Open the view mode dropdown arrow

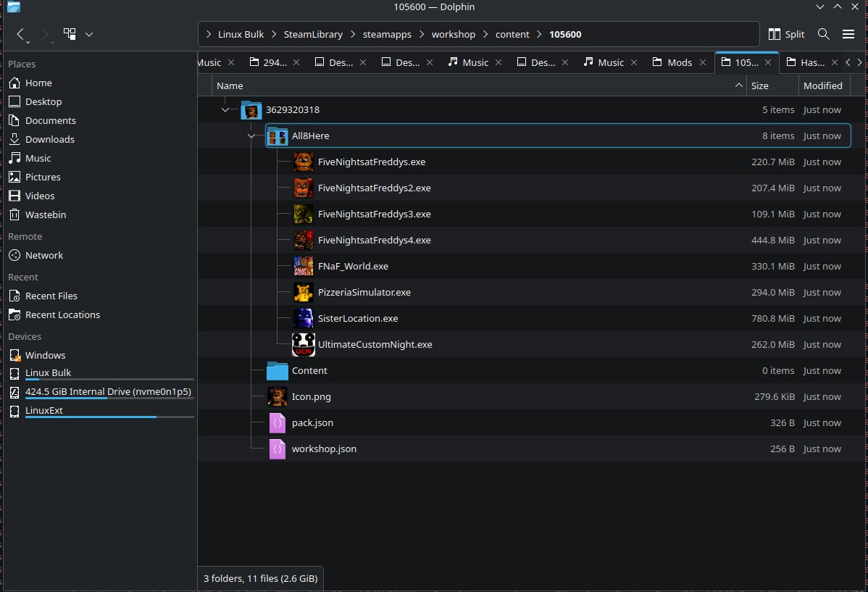88,34
